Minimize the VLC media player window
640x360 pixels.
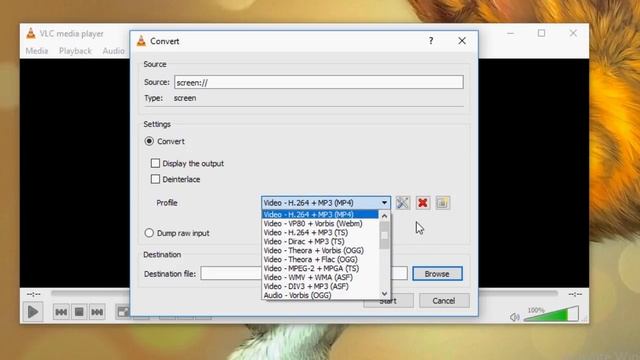point(510,33)
